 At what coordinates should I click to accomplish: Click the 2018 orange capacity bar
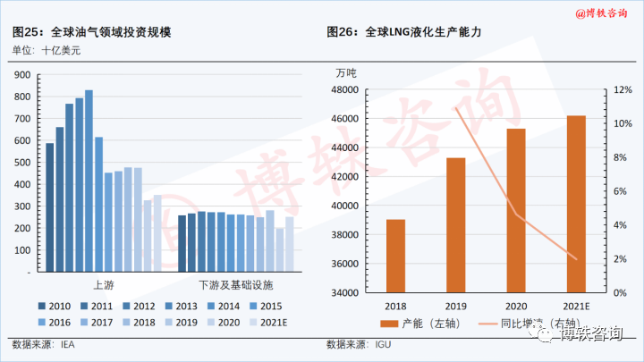click(395, 256)
